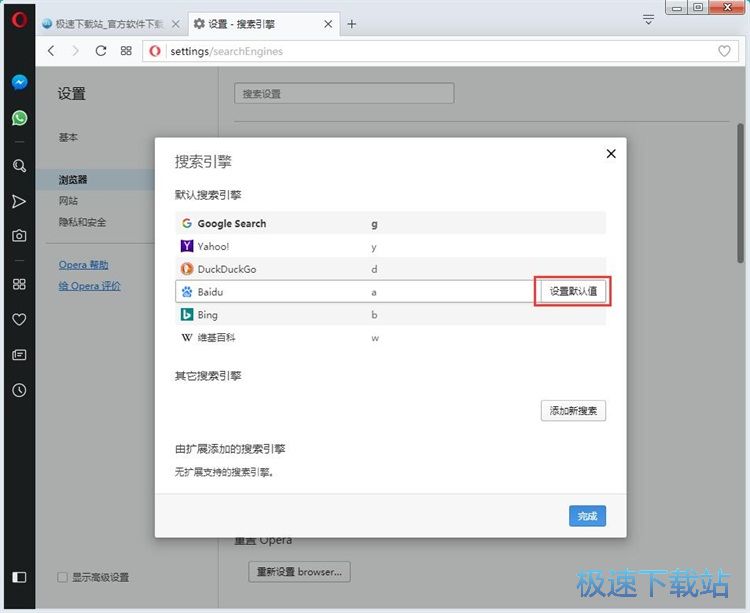The height and width of the screenshot is (613, 750).
Task: Reload the current page
Action: (100, 51)
